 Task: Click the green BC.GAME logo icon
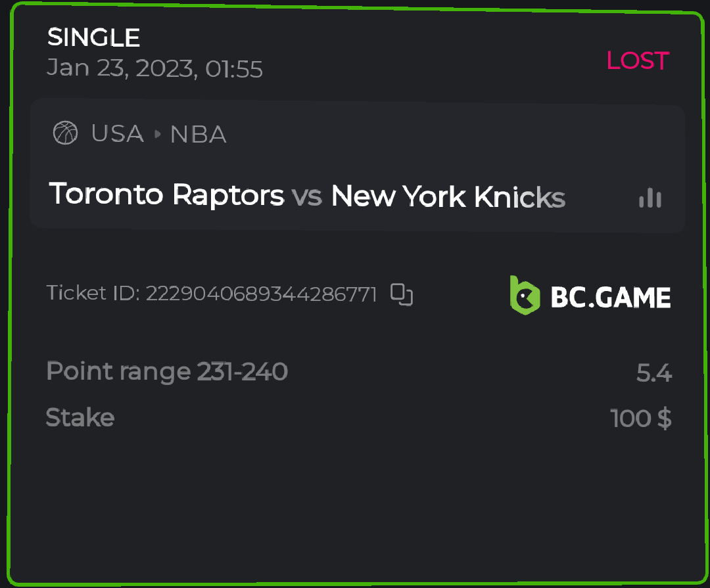pyautogui.click(x=525, y=294)
